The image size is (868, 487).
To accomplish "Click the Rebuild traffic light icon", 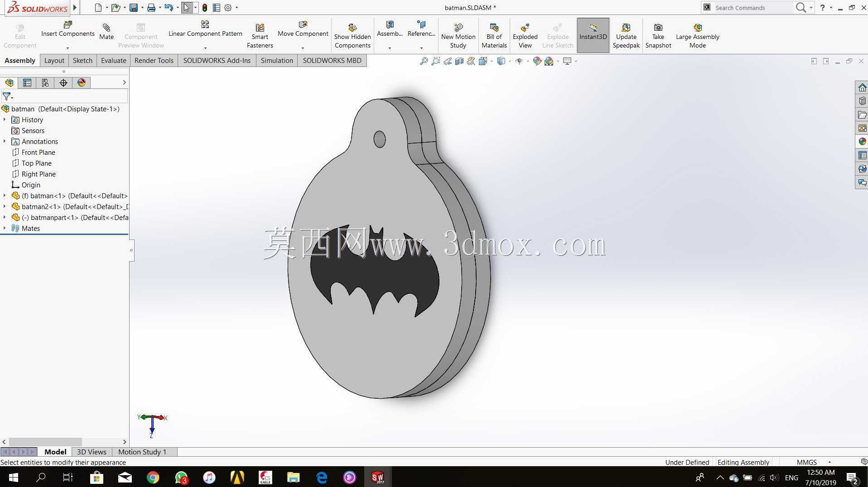I will pos(205,8).
